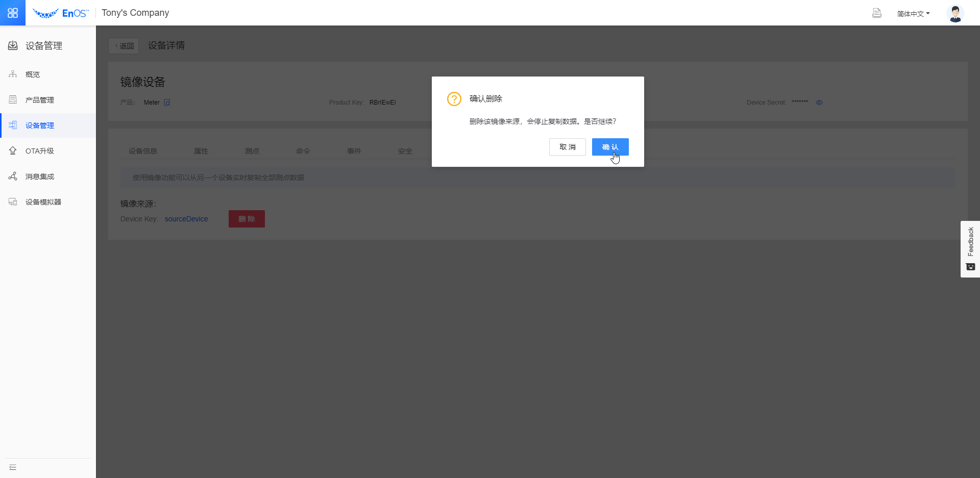980x478 pixels.
Task: Collapse the sidebar using the bottom icon
Action: coord(13,467)
